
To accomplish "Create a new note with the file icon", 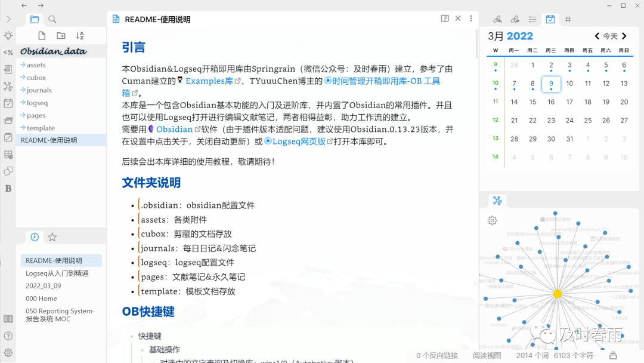I will coord(42,36).
